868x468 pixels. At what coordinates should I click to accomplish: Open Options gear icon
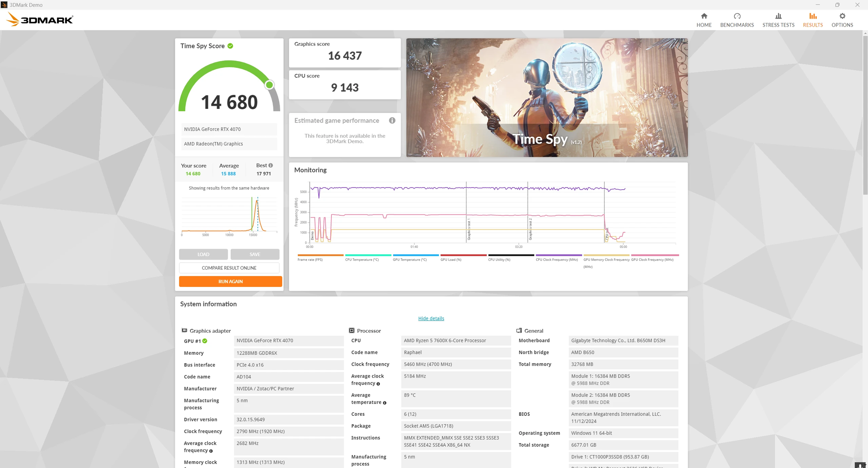(x=842, y=16)
